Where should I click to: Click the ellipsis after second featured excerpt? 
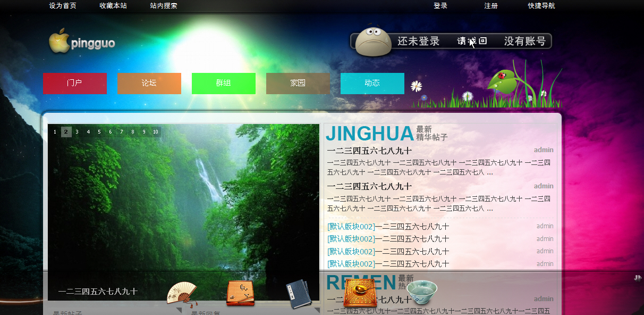(490, 209)
